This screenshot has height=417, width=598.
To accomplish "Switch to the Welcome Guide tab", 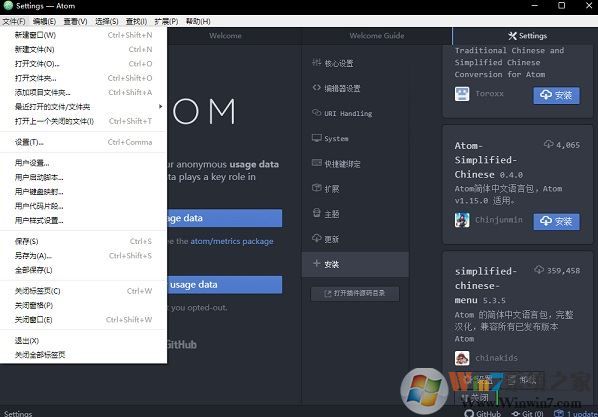I will (377, 36).
